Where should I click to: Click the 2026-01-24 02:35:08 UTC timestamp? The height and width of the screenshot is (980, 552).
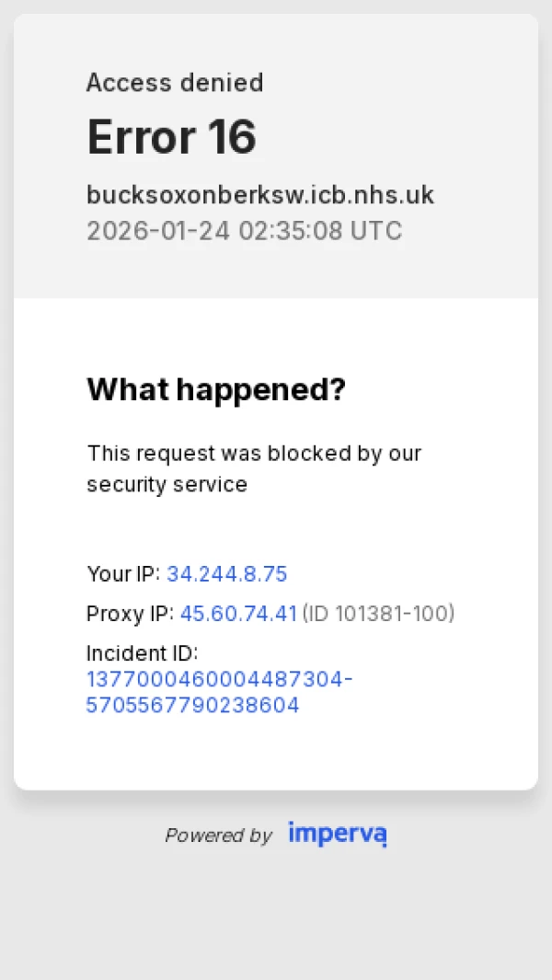(244, 230)
